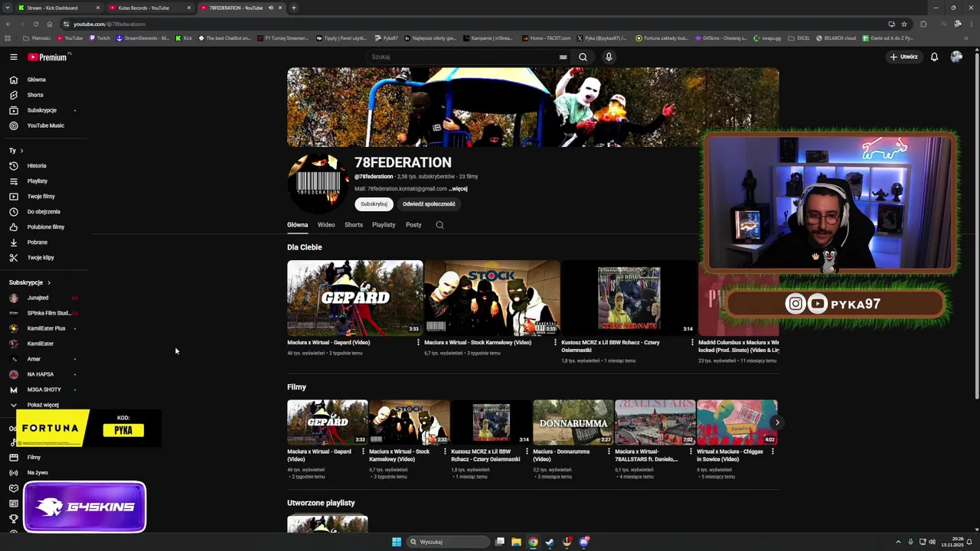Click Odwiedź społeczność button
The width and height of the screenshot is (980, 551).
(429, 204)
